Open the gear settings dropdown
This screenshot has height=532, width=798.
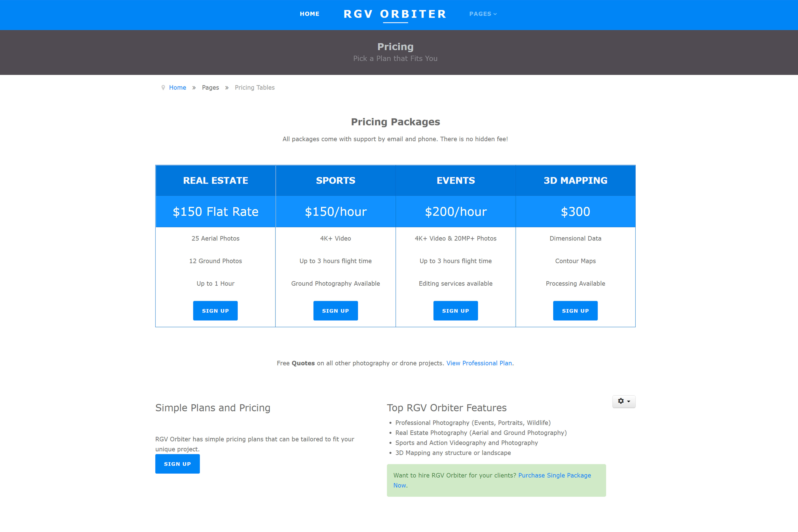[624, 401]
